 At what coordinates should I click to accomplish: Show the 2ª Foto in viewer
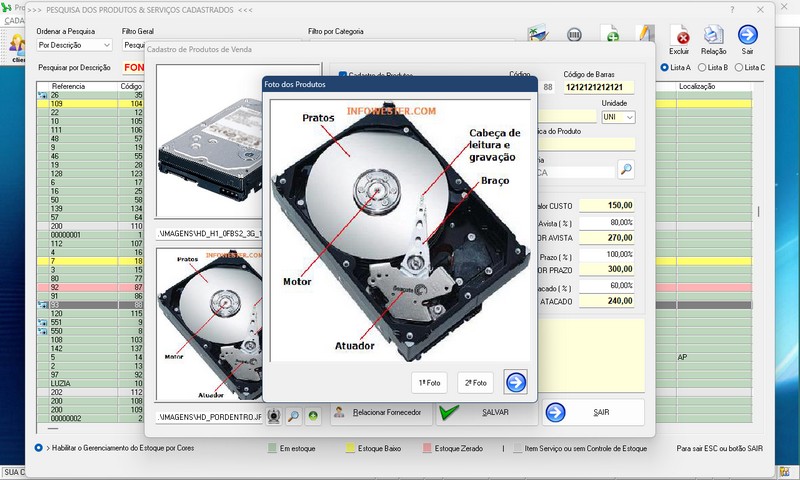[475, 382]
